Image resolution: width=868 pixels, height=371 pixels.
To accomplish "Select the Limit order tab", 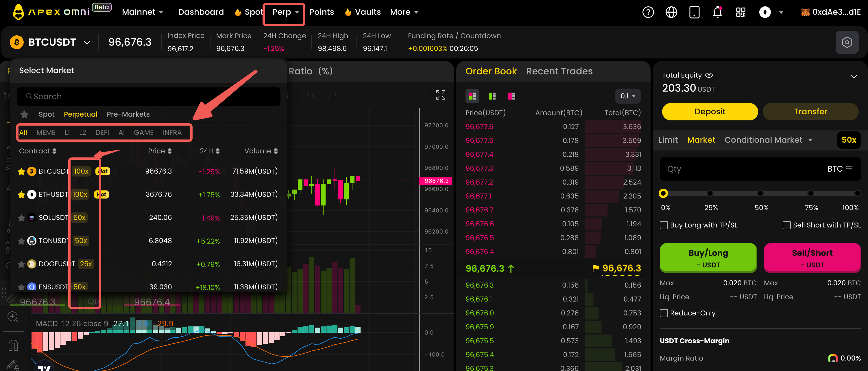I will (x=668, y=140).
